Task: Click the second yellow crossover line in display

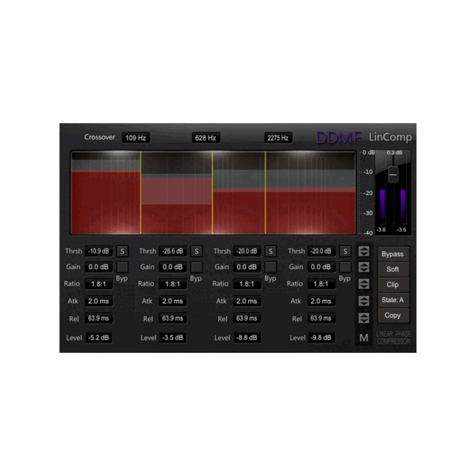Action: point(213,193)
